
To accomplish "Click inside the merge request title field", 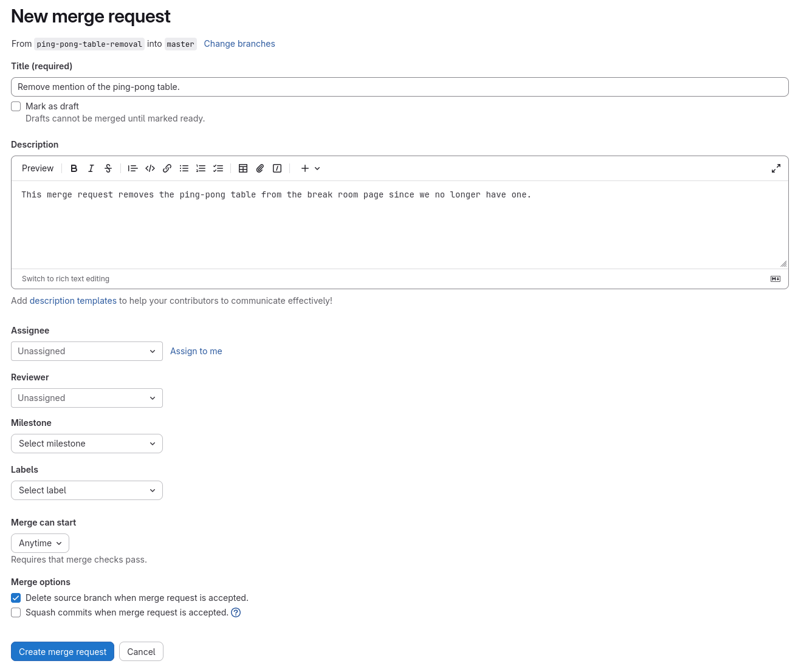I will (x=399, y=86).
